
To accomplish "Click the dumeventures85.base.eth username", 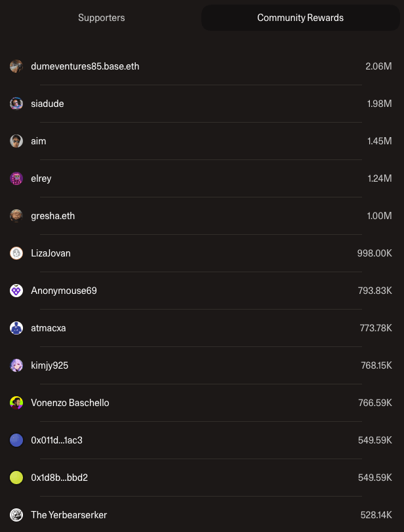I will (x=85, y=66).
